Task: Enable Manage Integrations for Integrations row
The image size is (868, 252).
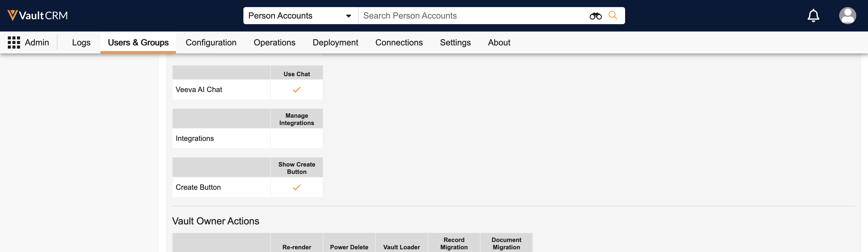Action: tap(296, 138)
